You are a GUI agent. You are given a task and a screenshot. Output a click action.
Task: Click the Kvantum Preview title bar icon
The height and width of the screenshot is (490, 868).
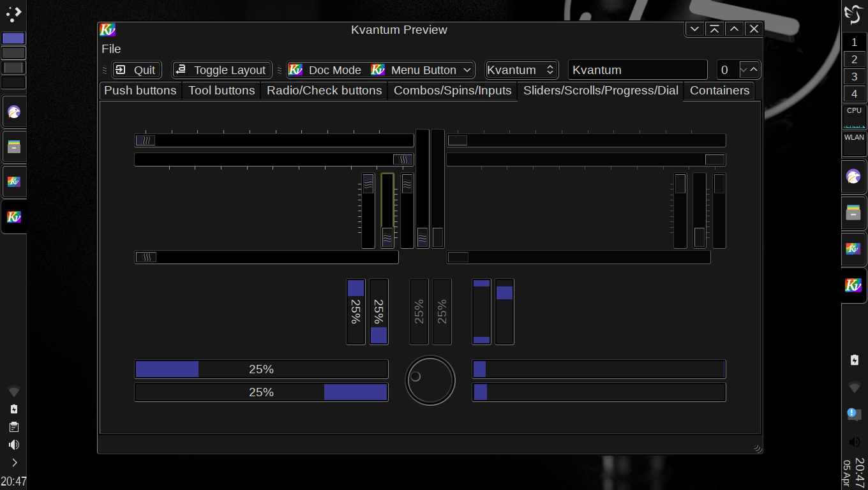[107, 29]
